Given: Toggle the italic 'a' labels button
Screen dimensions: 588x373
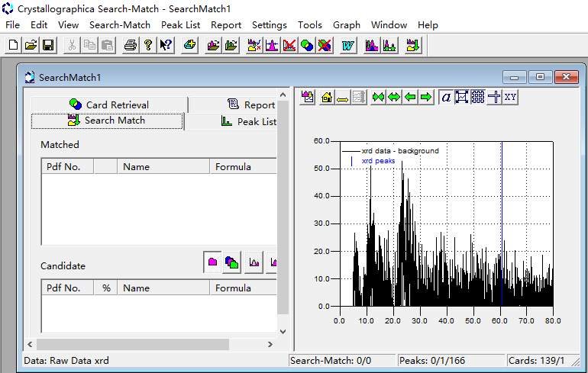Looking at the screenshot, I should tap(446, 97).
